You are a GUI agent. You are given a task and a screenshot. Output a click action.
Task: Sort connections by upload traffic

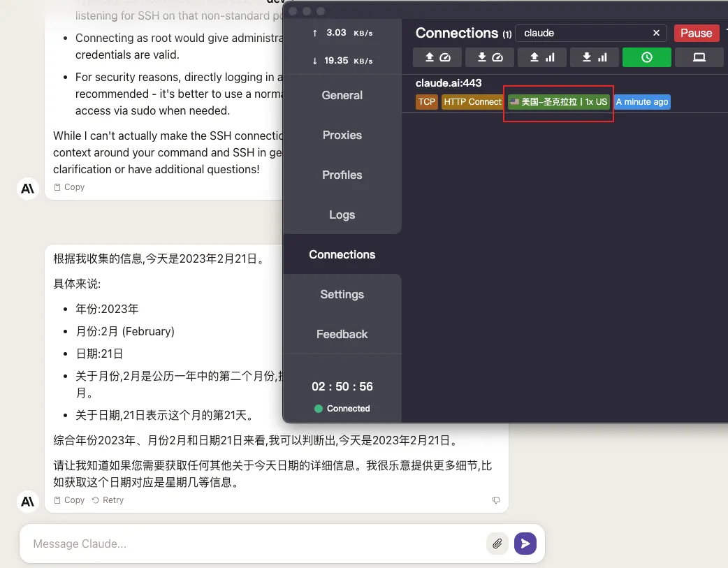[x=542, y=57]
